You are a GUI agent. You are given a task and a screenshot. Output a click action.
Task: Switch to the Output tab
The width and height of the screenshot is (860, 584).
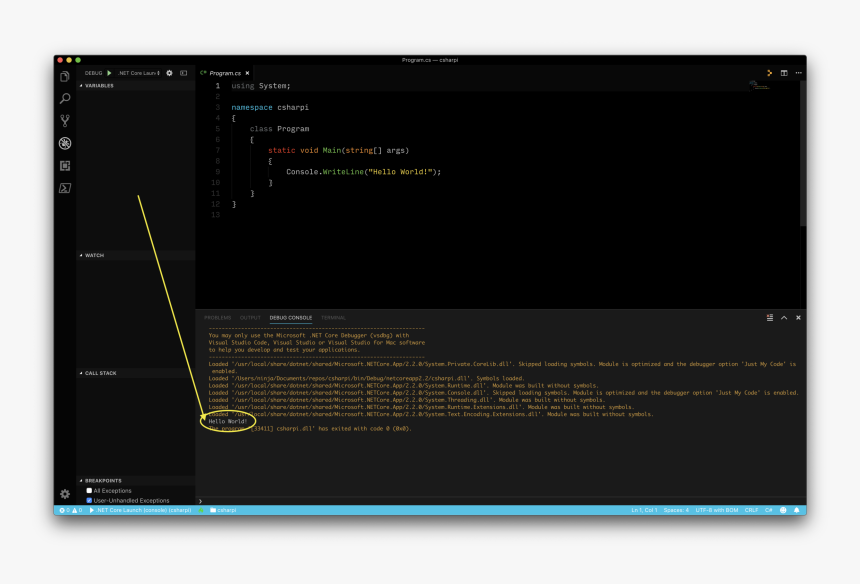[250, 318]
